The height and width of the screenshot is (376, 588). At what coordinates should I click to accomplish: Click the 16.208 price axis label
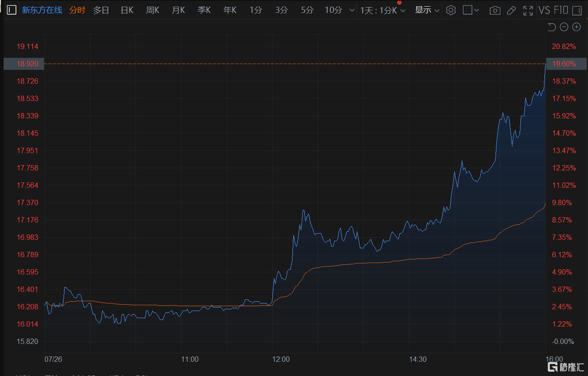click(x=28, y=307)
